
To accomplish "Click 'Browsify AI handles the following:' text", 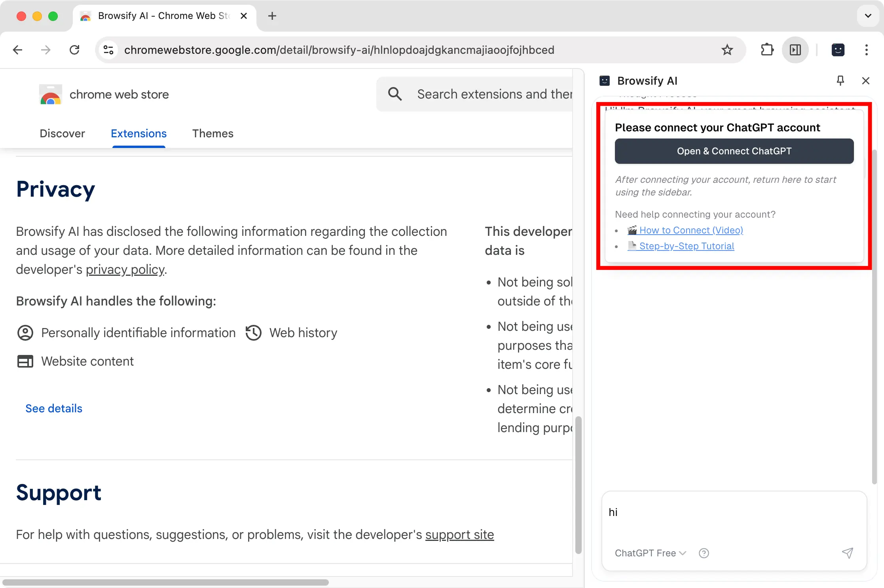I will [116, 301].
